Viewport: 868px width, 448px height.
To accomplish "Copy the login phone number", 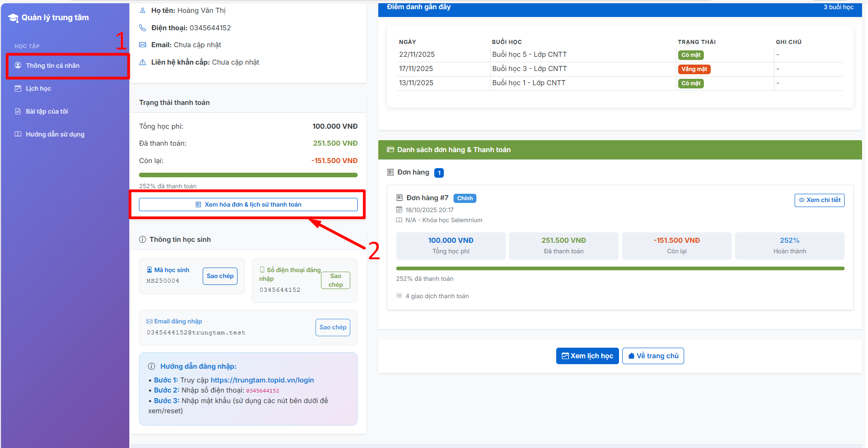I will tap(335, 280).
